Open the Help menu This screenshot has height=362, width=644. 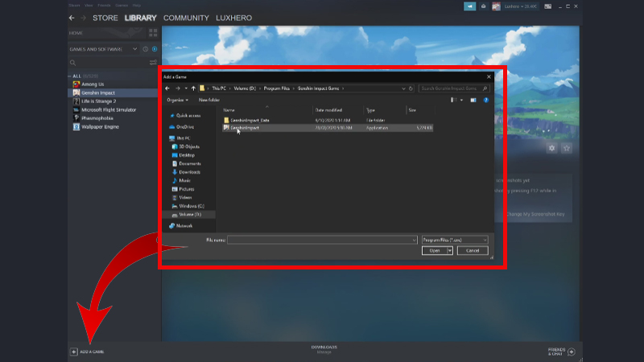[137, 6]
